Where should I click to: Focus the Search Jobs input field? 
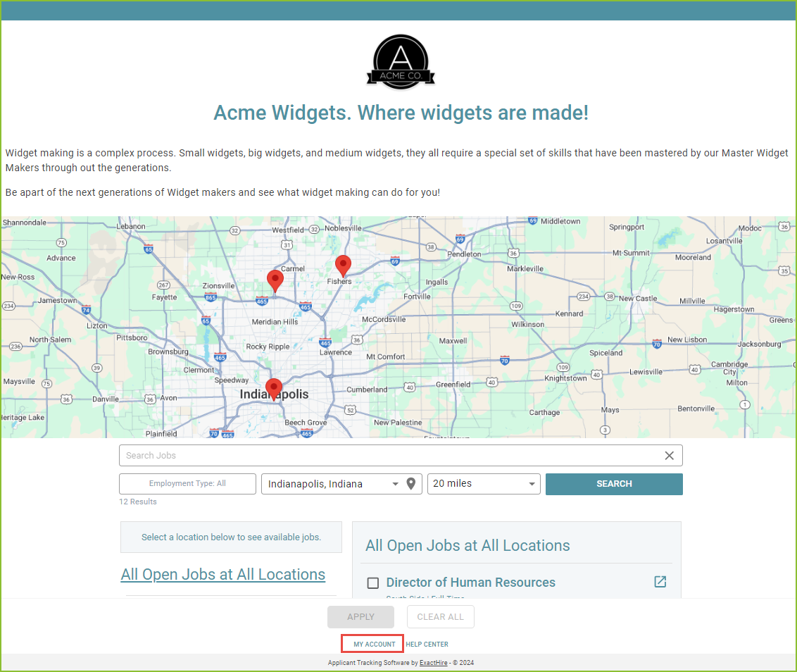pyautogui.click(x=391, y=456)
